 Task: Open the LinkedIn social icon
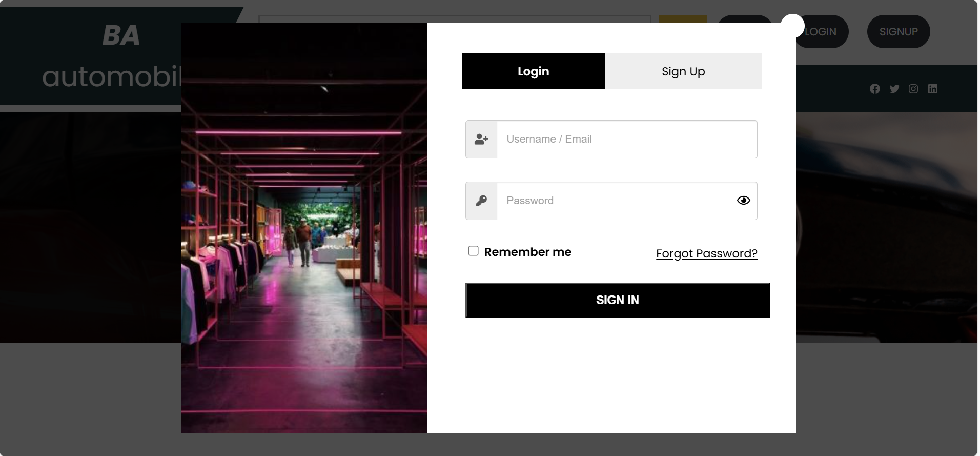[x=933, y=89]
